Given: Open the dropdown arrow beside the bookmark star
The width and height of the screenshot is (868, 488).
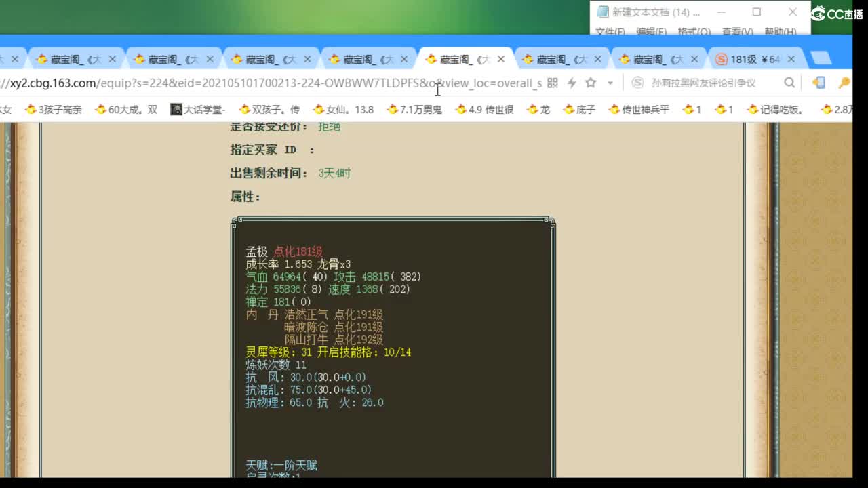Looking at the screenshot, I should [610, 83].
